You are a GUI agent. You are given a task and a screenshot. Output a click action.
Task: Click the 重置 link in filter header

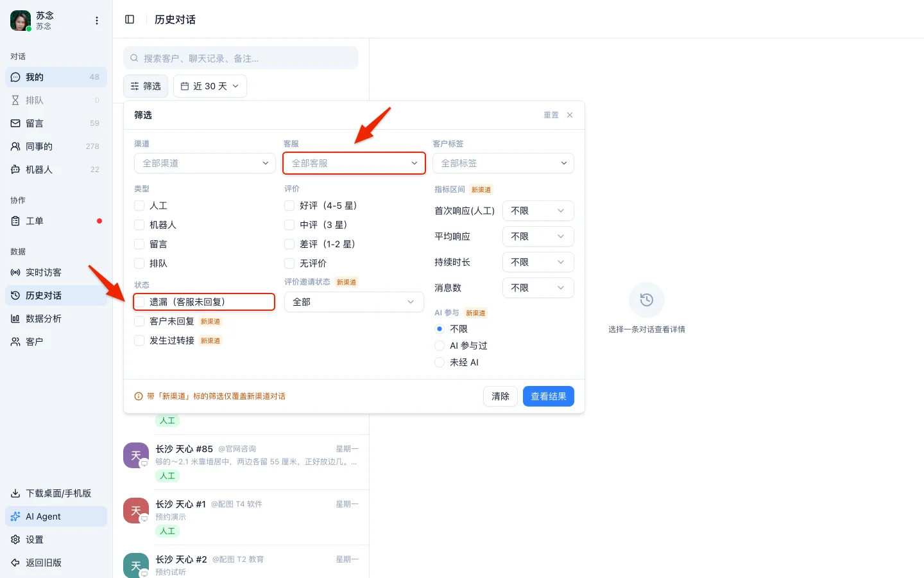coord(551,115)
